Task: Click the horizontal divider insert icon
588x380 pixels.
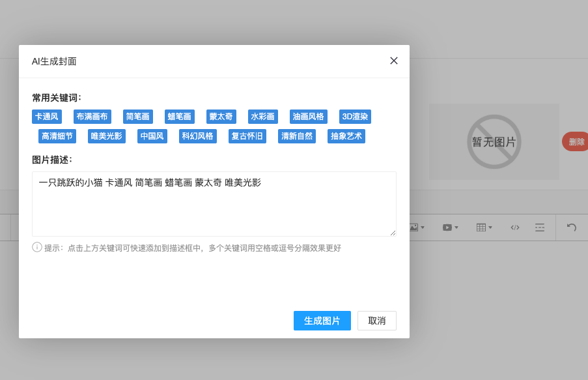Action: 540,227
